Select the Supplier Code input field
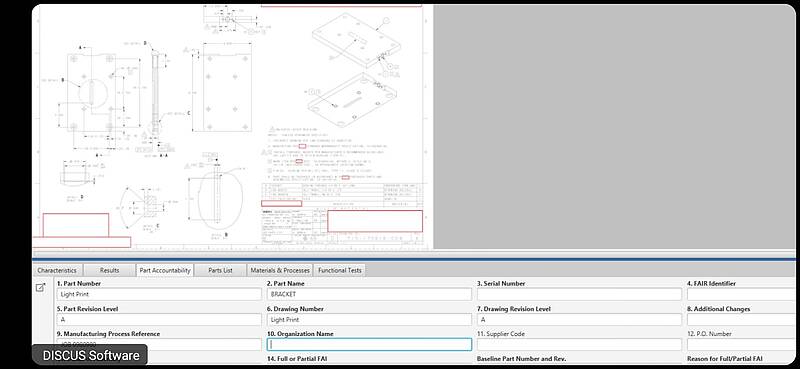The image size is (800, 369). pyautogui.click(x=580, y=345)
